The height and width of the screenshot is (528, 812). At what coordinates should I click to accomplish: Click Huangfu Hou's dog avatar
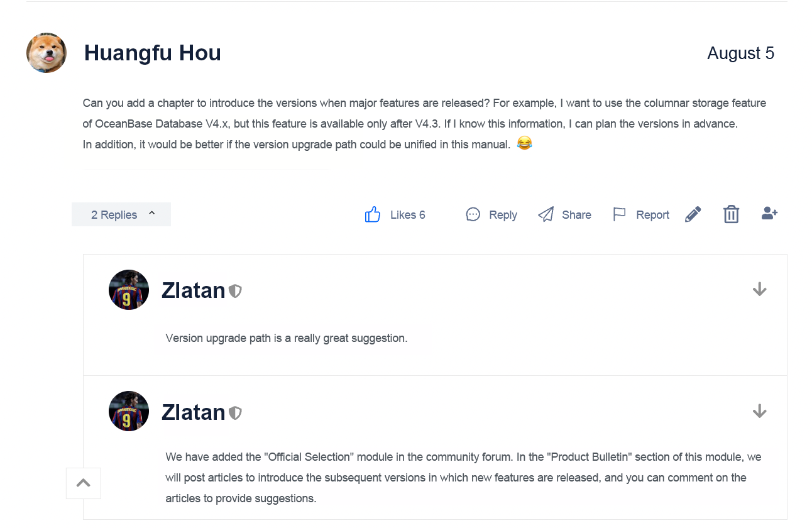coord(47,53)
